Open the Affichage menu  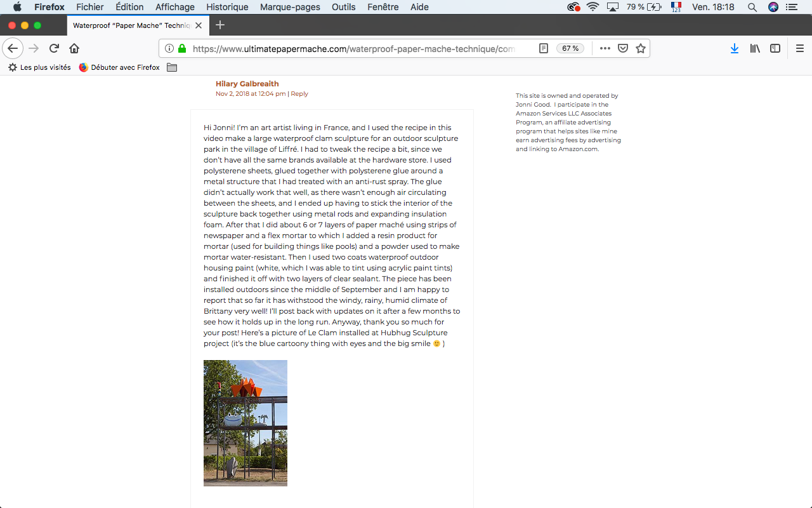[x=175, y=7]
